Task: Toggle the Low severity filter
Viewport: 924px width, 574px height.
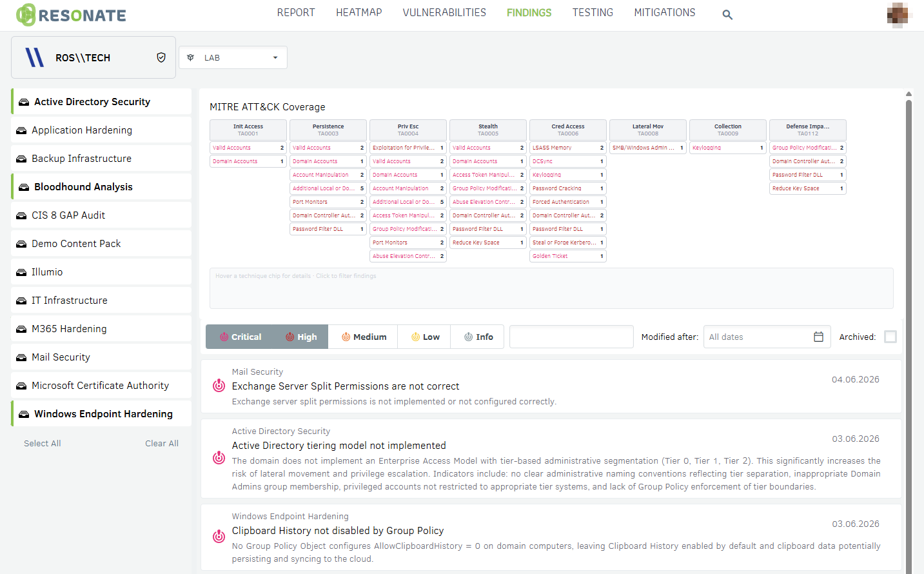Action: (x=426, y=337)
